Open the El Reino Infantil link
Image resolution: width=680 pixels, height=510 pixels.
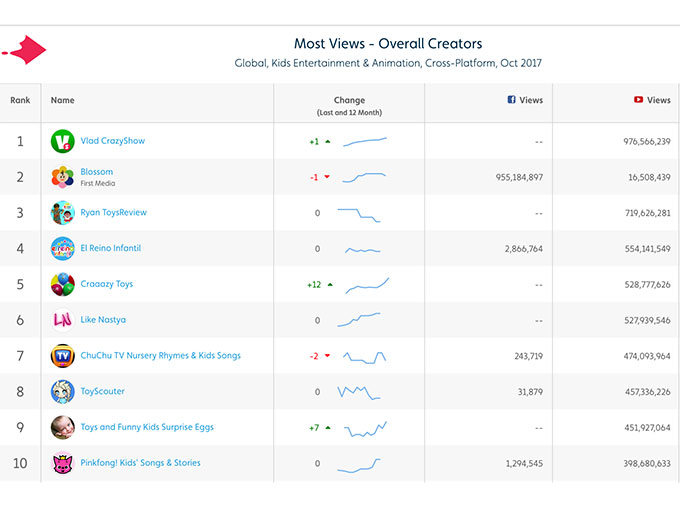tap(111, 248)
